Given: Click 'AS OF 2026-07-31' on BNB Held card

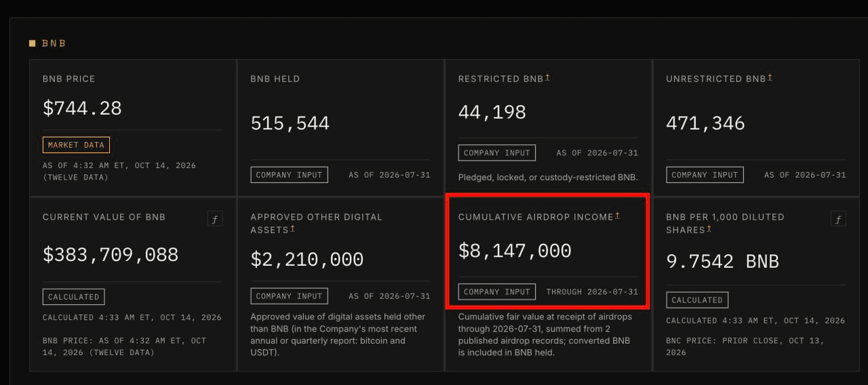Looking at the screenshot, I should click(x=389, y=175).
